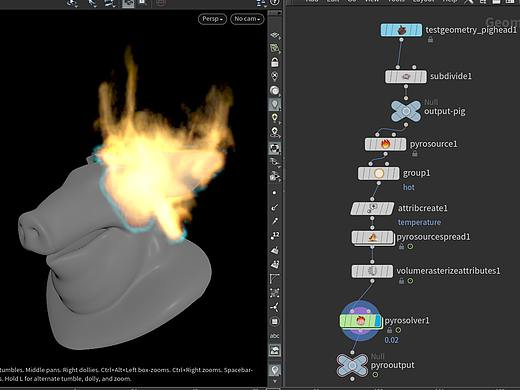
Task: Click the lock badge under pyrosource1
Action: 414,154
